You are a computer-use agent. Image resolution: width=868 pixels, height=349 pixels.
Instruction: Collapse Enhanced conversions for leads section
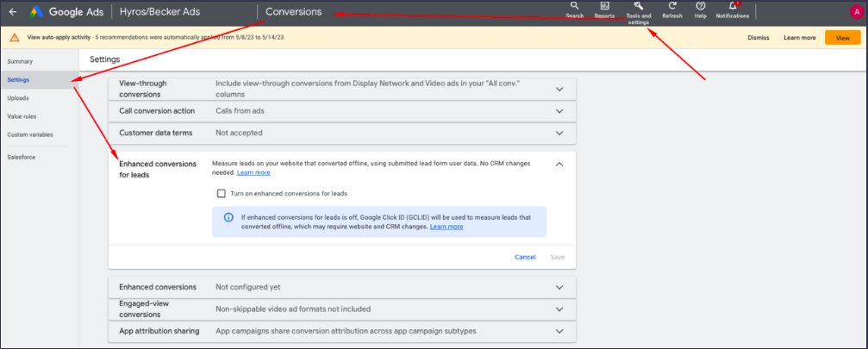(559, 165)
